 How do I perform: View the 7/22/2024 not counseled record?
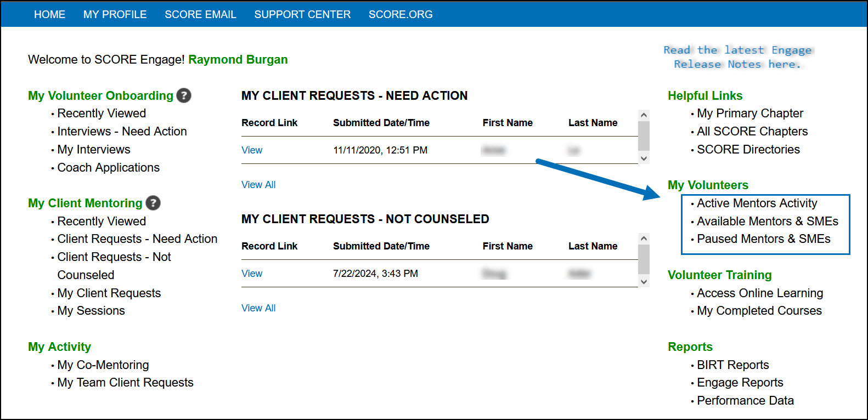252,274
